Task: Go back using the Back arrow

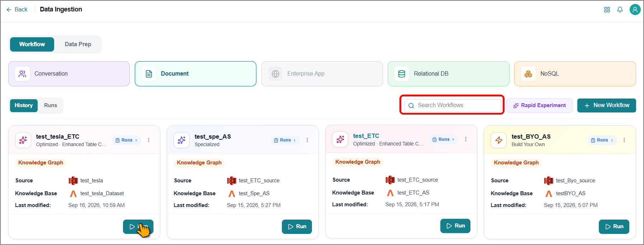Action: coord(17,9)
